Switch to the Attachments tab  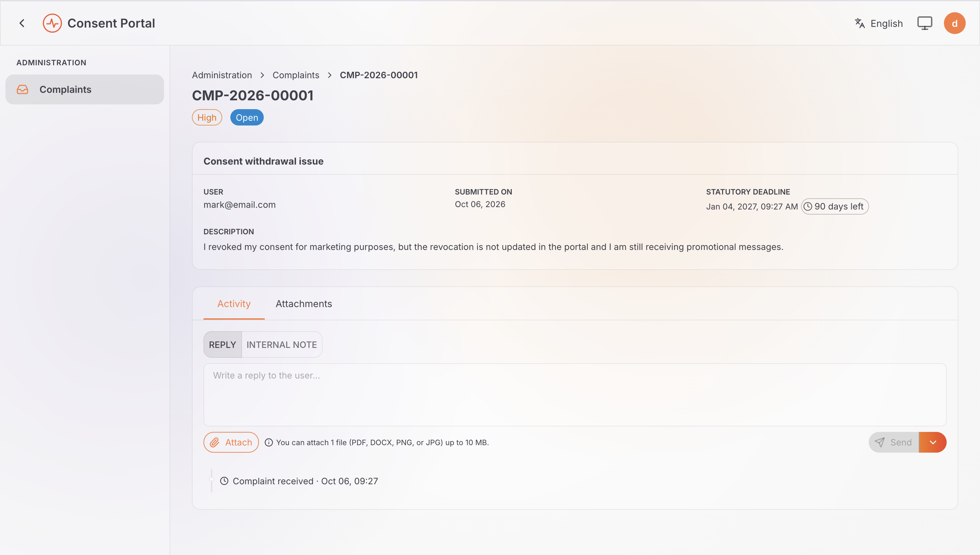click(x=304, y=303)
